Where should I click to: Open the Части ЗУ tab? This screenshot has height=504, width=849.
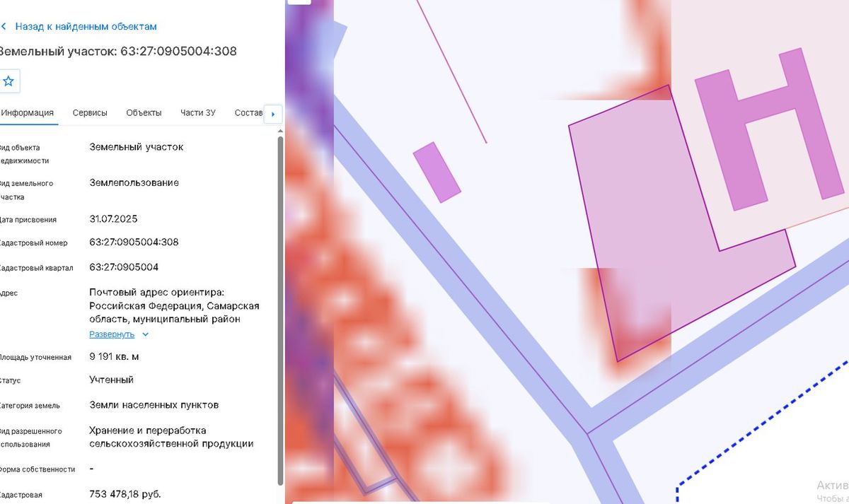198,113
